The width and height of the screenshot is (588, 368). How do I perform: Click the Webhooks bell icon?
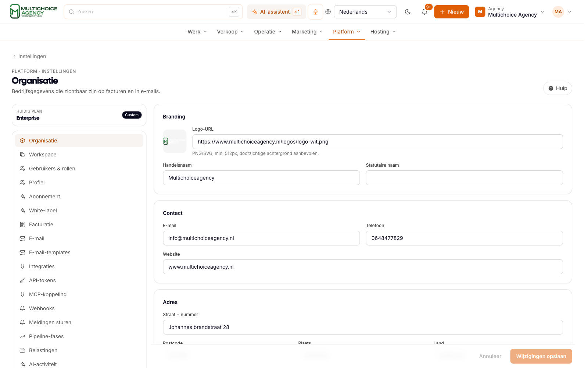22,308
